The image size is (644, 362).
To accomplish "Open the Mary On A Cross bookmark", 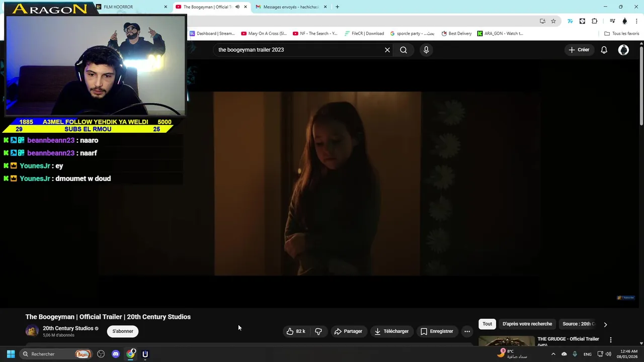I will point(264,34).
